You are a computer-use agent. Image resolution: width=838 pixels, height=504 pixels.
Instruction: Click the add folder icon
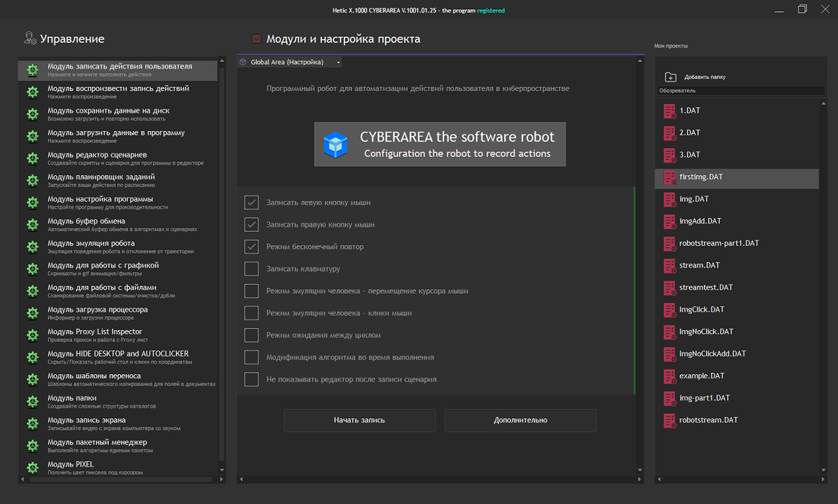click(670, 77)
